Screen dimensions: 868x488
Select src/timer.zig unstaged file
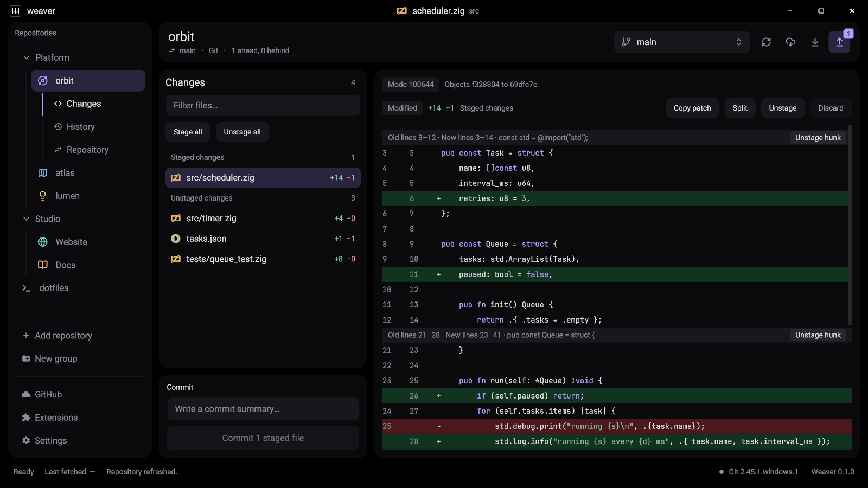pos(263,219)
